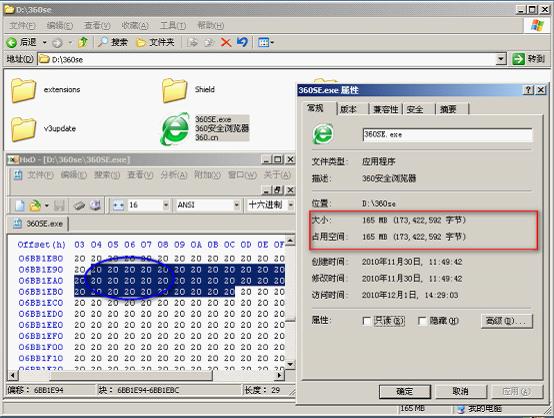
Task: Click the hex view scroll down arrow
Action: [290, 364]
